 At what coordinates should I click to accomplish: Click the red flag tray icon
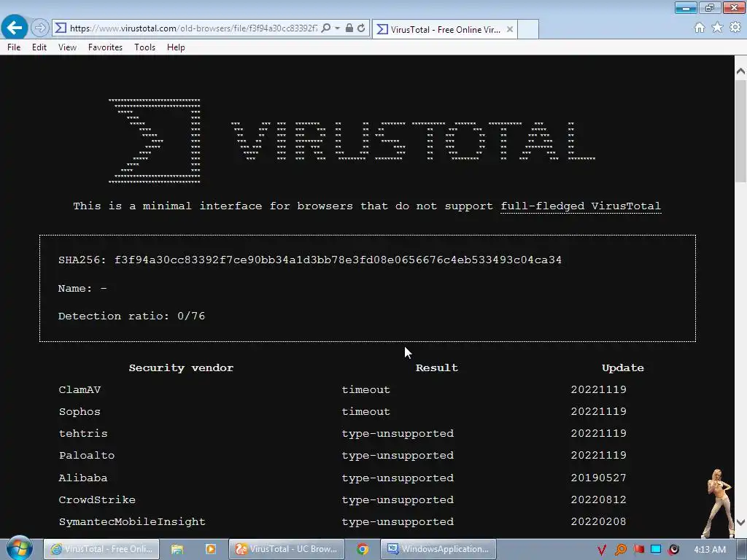point(638,550)
